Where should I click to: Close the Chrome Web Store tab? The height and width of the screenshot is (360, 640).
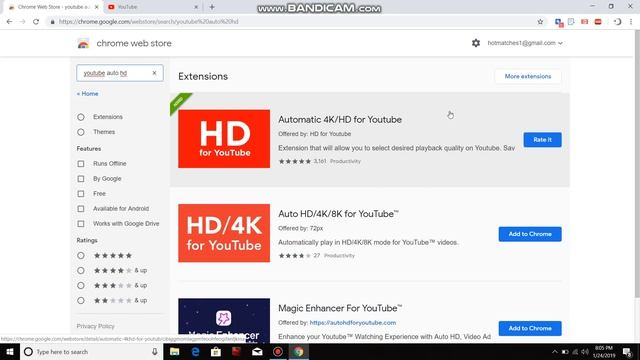tap(97, 7)
